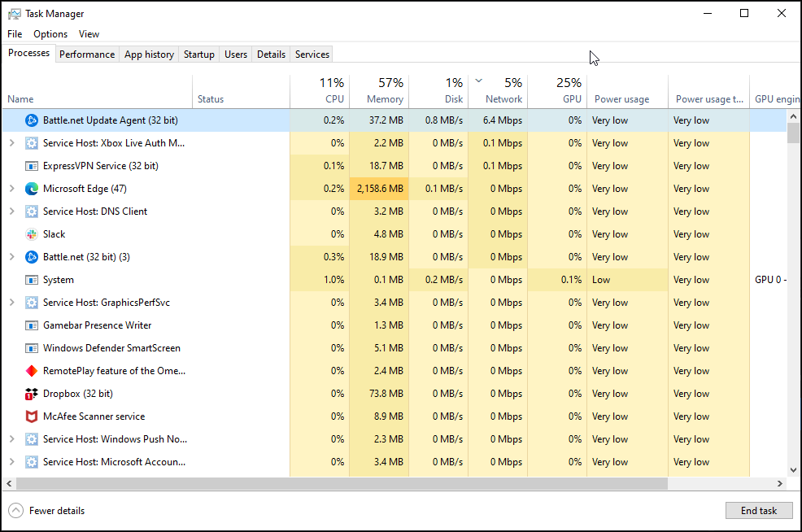802x532 pixels.
Task: Expand Service Host: Xbox Live Auth Manager
Action: [11, 143]
